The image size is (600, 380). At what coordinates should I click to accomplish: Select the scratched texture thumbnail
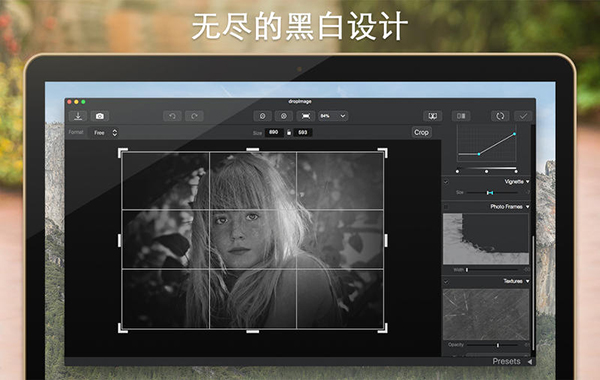486,314
